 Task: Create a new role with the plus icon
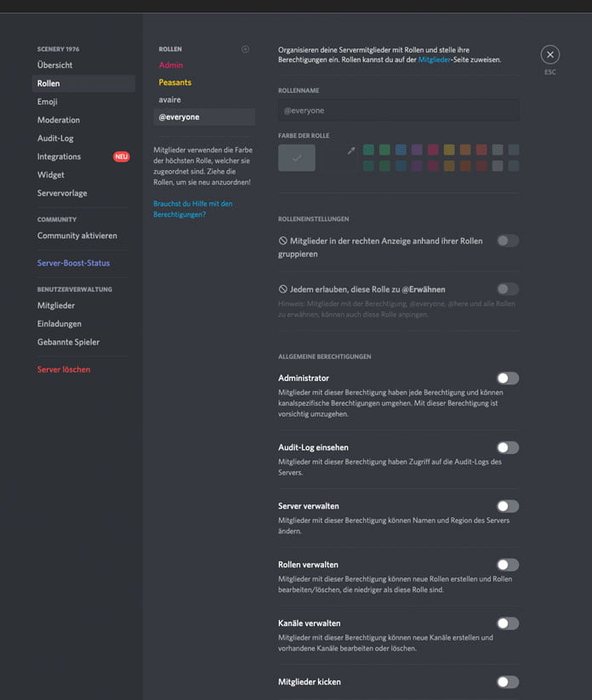click(246, 48)
